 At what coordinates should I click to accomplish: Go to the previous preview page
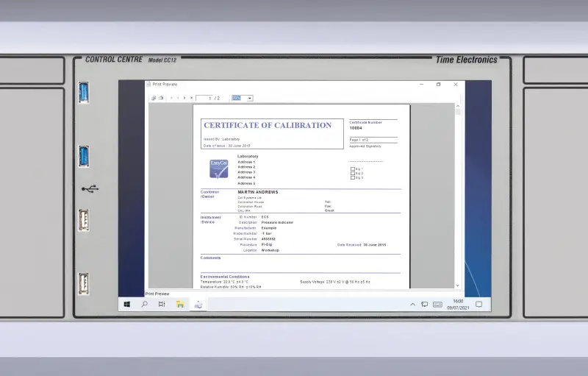(178, 98)
